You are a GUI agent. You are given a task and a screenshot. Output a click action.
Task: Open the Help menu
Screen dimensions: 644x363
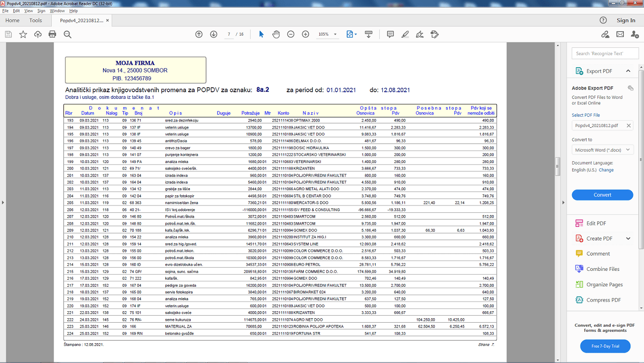[73, 11]
